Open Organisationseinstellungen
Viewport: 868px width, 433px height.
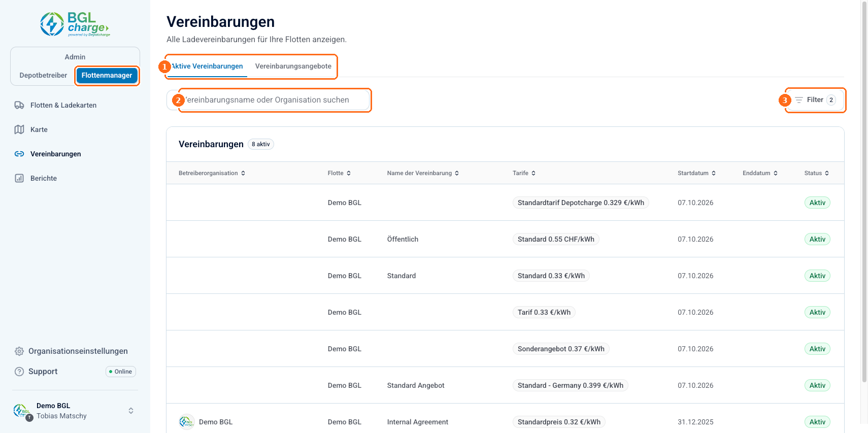(x=78, y=351)
